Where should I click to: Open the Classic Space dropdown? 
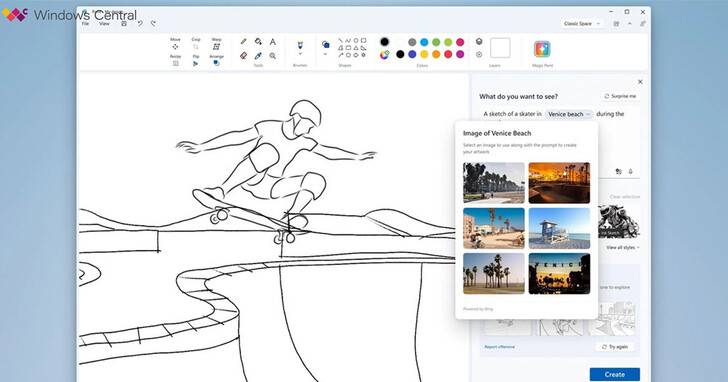coord(582,24)
